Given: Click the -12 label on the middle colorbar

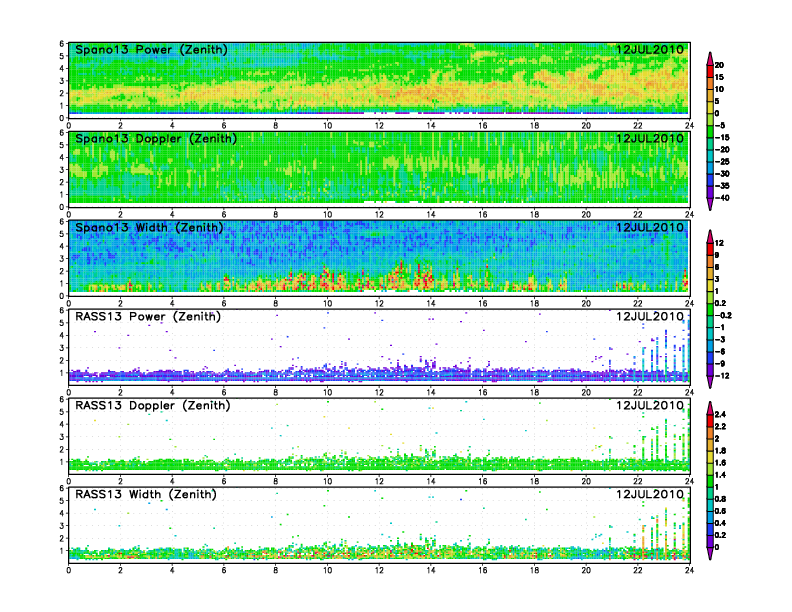Looking at the screenshot, I should 722,376.
